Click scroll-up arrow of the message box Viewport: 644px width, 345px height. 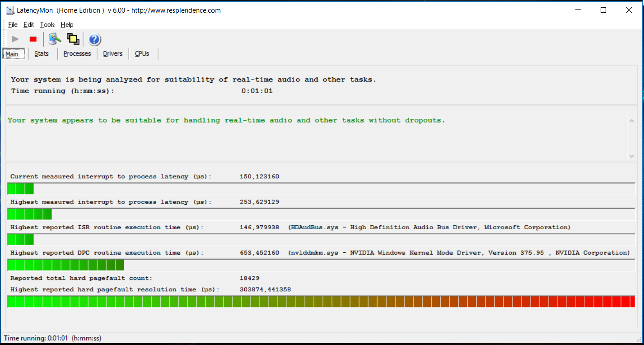click(631, 121)
